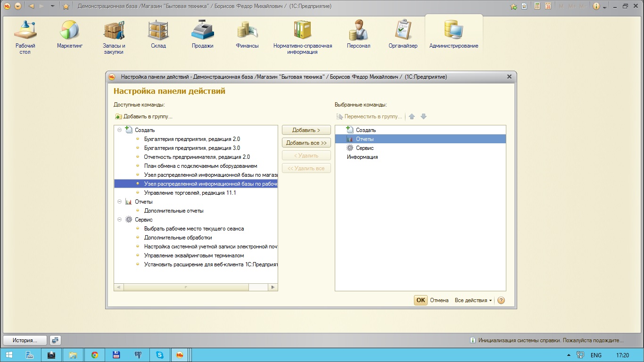The height and width of the screenshot is (362, 644).
Task: Click Добавить в группу... command
Action: pyautogui.click(x=144, y=116)
